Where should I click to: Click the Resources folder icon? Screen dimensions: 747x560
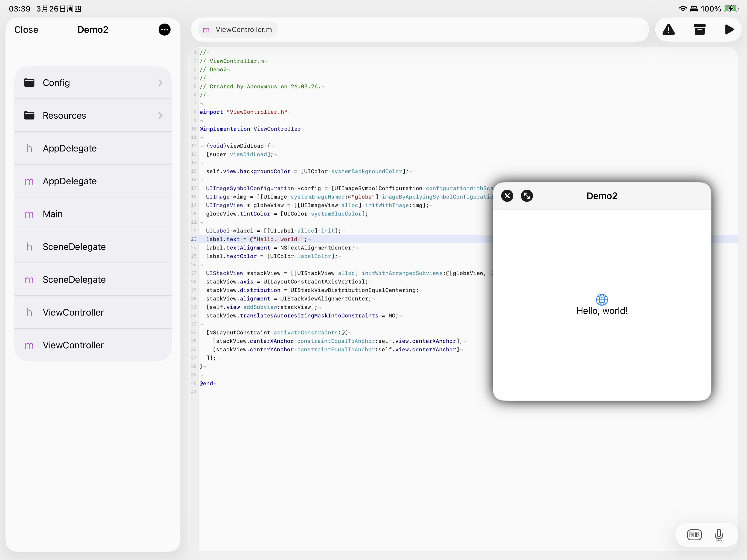coord(29,115)
